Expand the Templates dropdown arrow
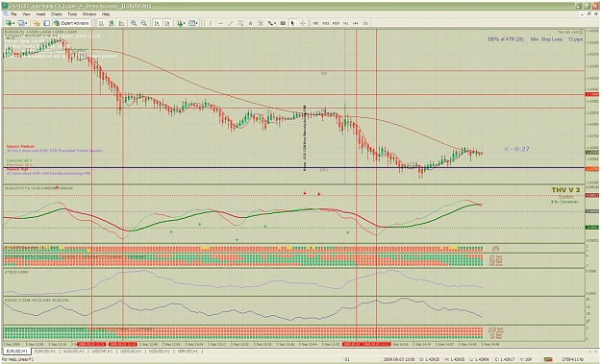Viewport: 601px width, 364px height. pos(196,23)
